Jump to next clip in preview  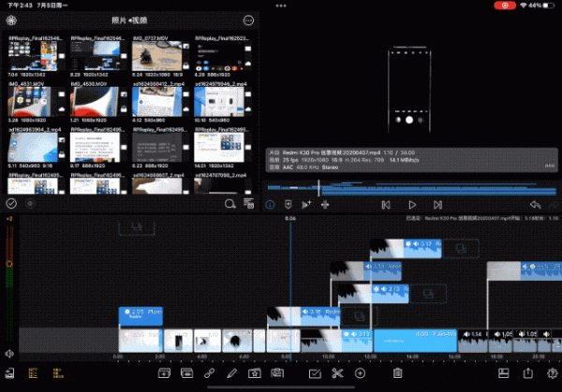click(x=437, y=204)
